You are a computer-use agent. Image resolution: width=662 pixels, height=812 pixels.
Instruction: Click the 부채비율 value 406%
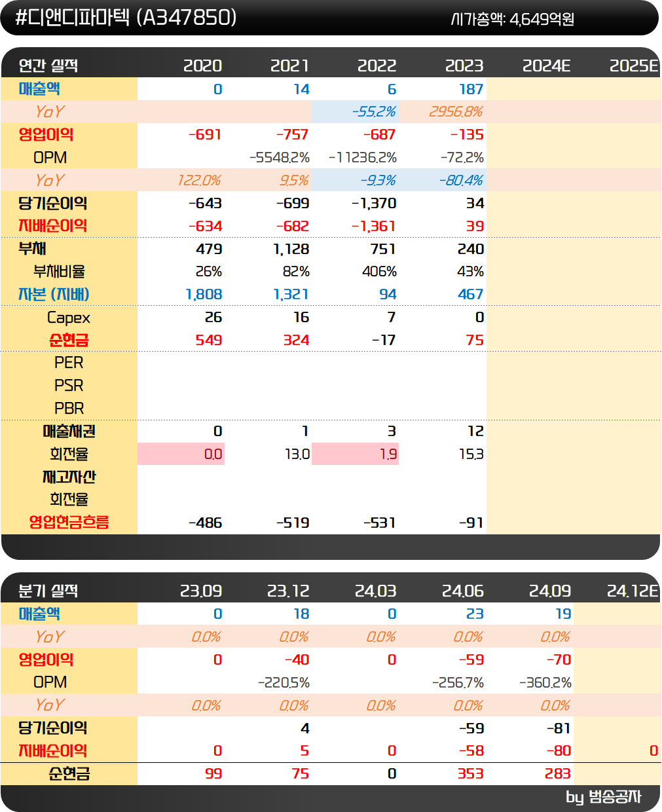tap(380, 272)
